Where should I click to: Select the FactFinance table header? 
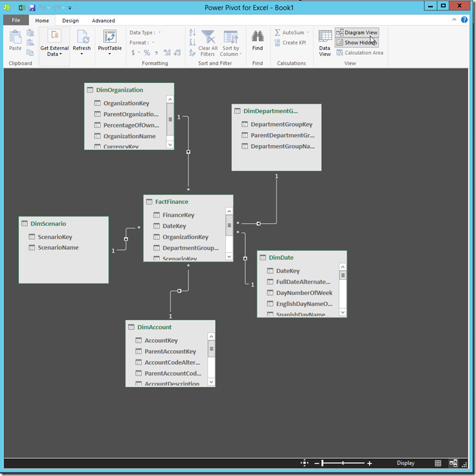(x=188, y=202)
